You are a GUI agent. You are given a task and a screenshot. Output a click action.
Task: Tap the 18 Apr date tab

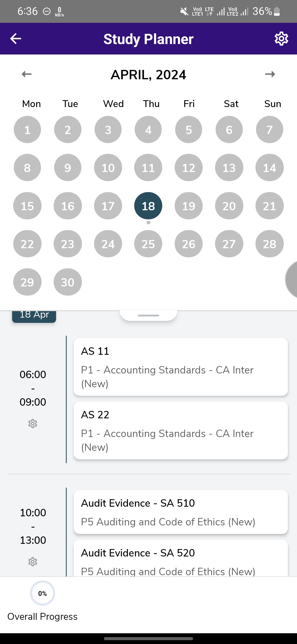pyautogui.click(x=34, y=315)
